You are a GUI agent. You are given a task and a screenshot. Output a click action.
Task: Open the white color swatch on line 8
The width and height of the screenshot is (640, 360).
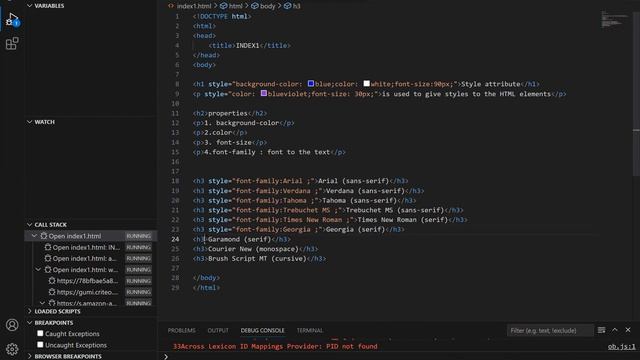[367, 83]
